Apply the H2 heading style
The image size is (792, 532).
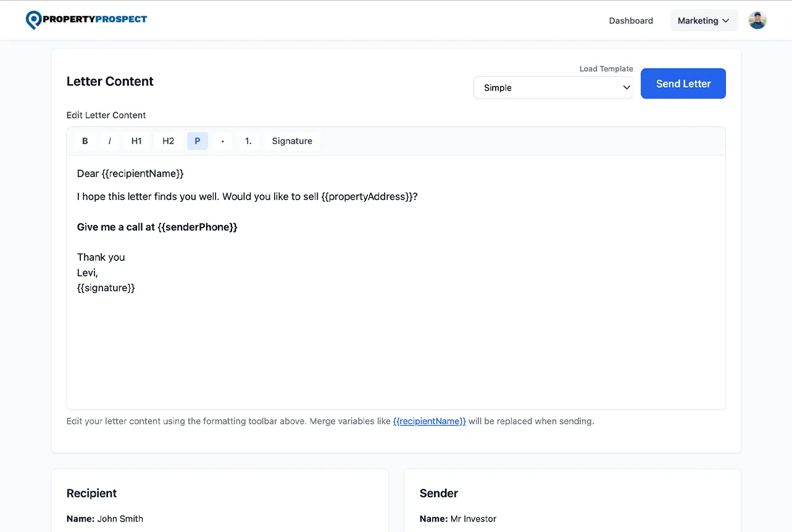[167, 141]
